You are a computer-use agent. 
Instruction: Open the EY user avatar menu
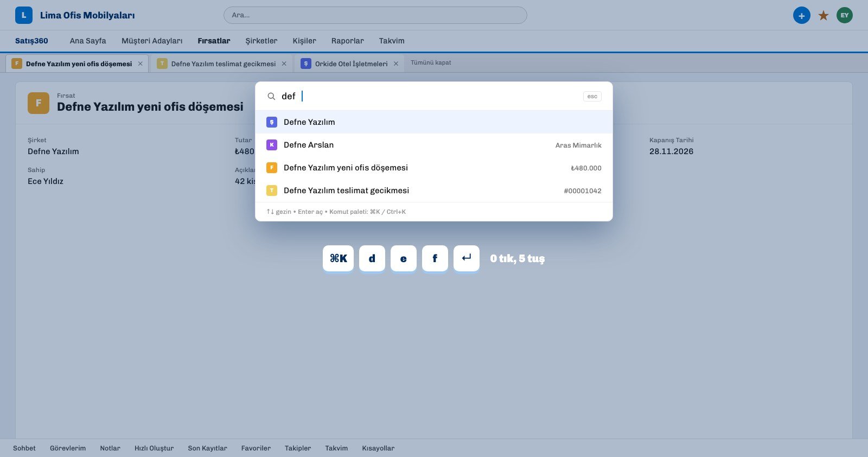844,15
